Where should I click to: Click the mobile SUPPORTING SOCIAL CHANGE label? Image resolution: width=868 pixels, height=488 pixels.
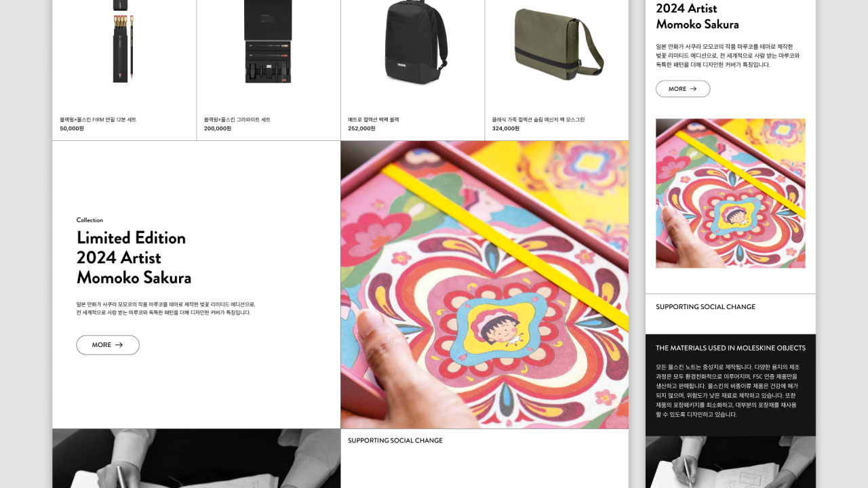pyautogui.click(x=705, y=307)
